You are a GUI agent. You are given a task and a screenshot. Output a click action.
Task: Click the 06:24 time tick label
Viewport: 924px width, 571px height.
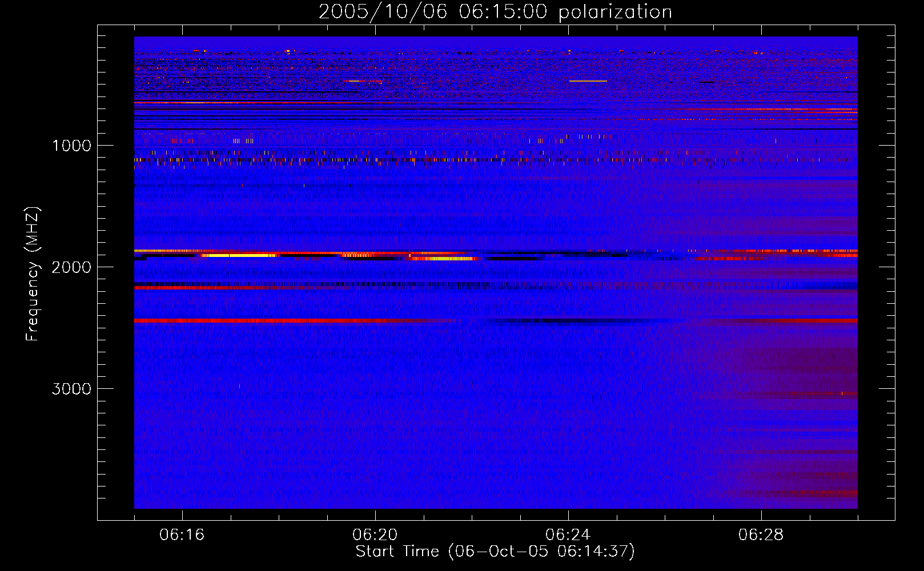pyautogui.click(x=568, y=535)
